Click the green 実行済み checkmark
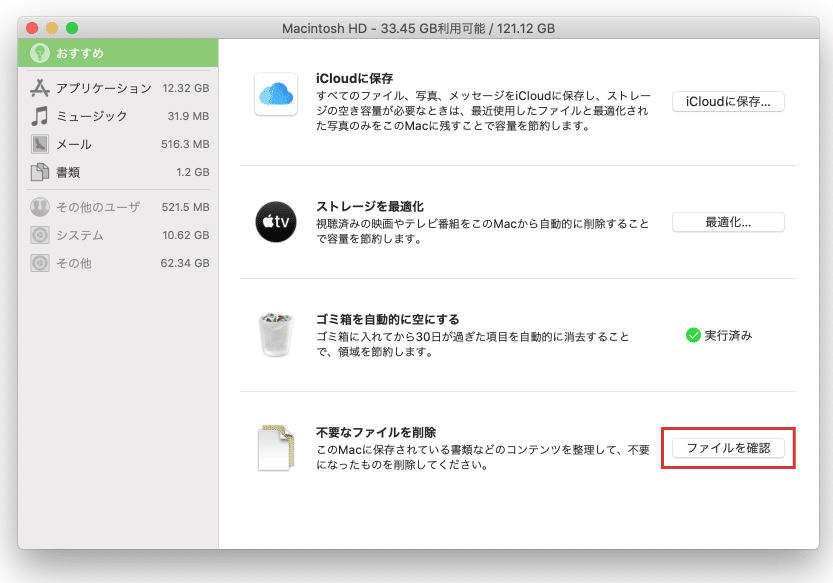Screen dimensions: 833x583 pos(690,336)
